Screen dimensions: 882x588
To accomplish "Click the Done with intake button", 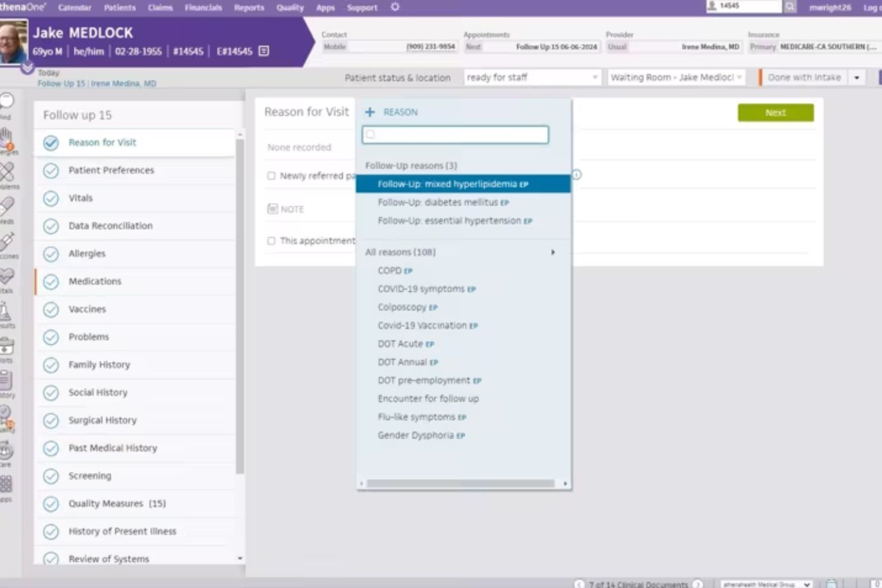I will click(x=804, y=77).
